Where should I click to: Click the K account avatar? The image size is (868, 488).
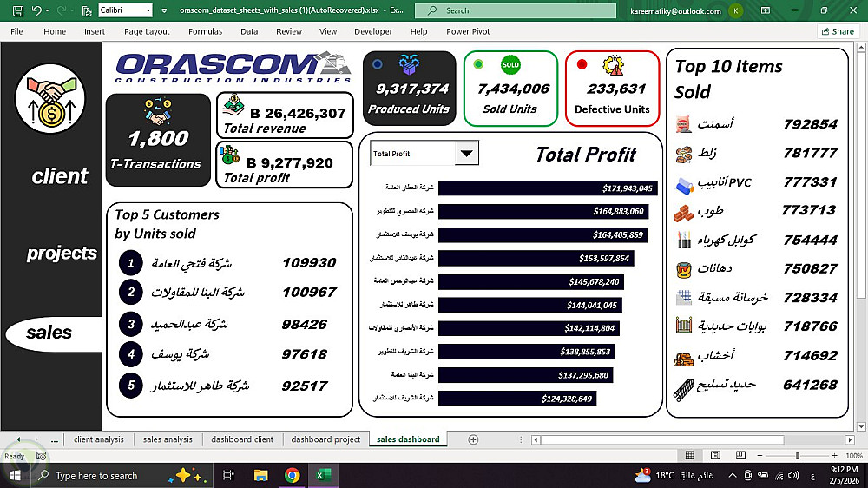click(x=736, y=10)
